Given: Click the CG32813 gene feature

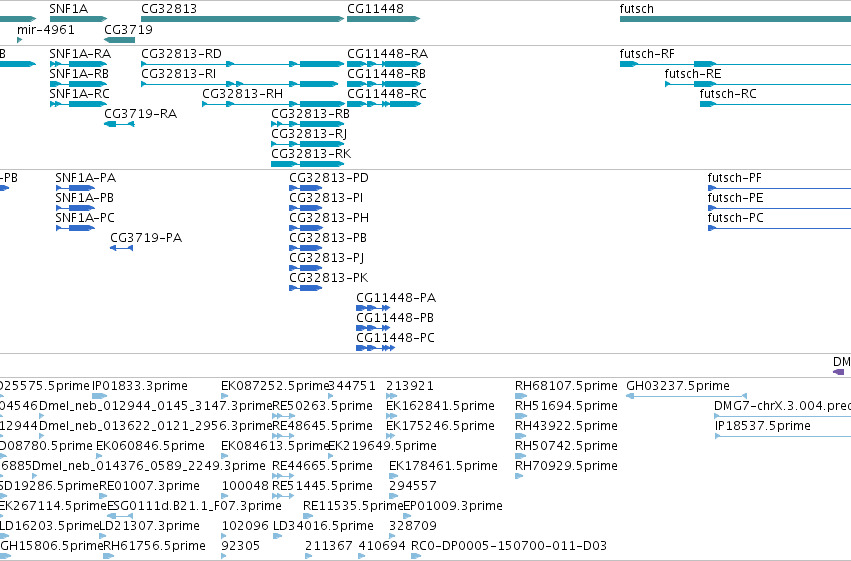Looking at the screenshot, I should [x=243, y=19].
